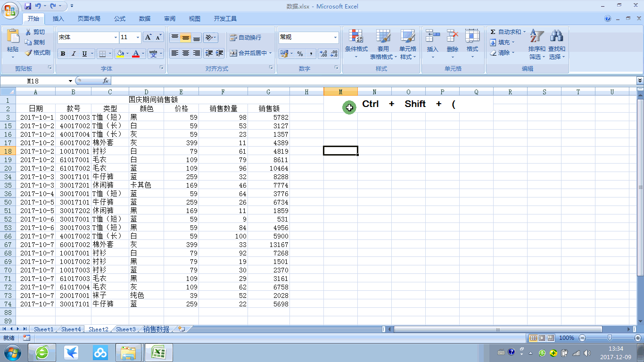Image resolution: width=644 pixels, height=362 pixels.
Task: Switch to the 公式 ribbon tab
Action: (x=120, y=19)
